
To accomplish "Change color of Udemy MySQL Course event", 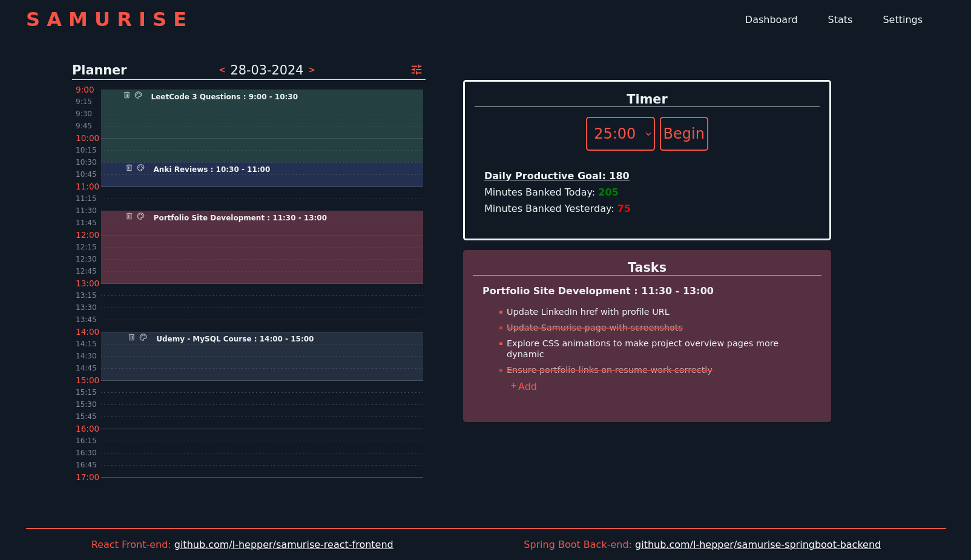I will [x=143, y=337].
